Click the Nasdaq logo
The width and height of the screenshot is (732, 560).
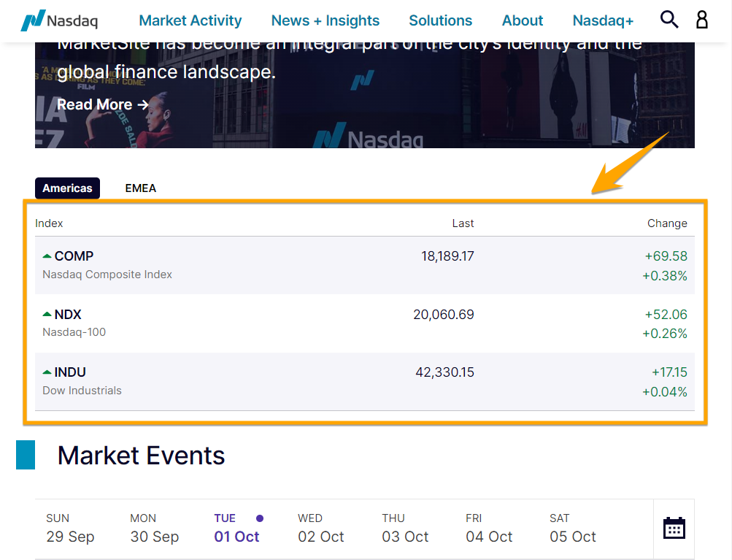click(59, 20)
